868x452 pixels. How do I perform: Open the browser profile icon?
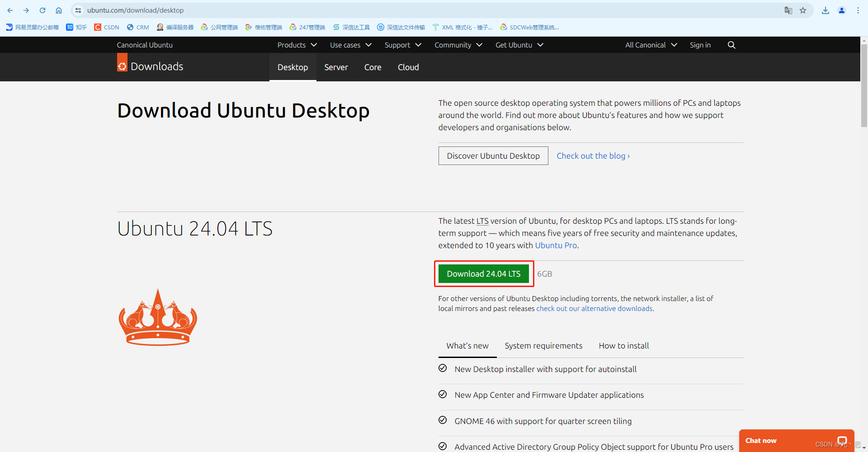click(x=842, y=10)
